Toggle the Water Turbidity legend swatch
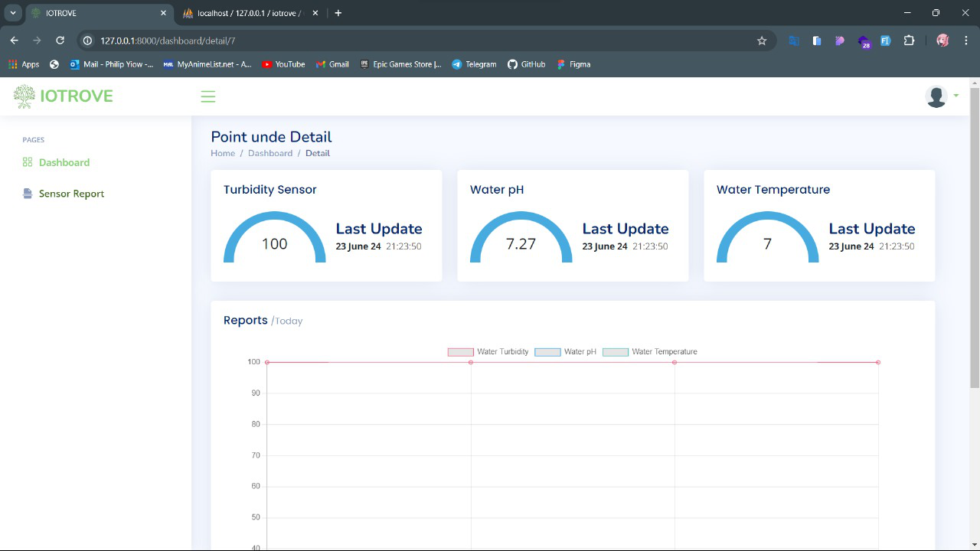The height and width of the screenshot is (551, 980). tap(461, 352)
